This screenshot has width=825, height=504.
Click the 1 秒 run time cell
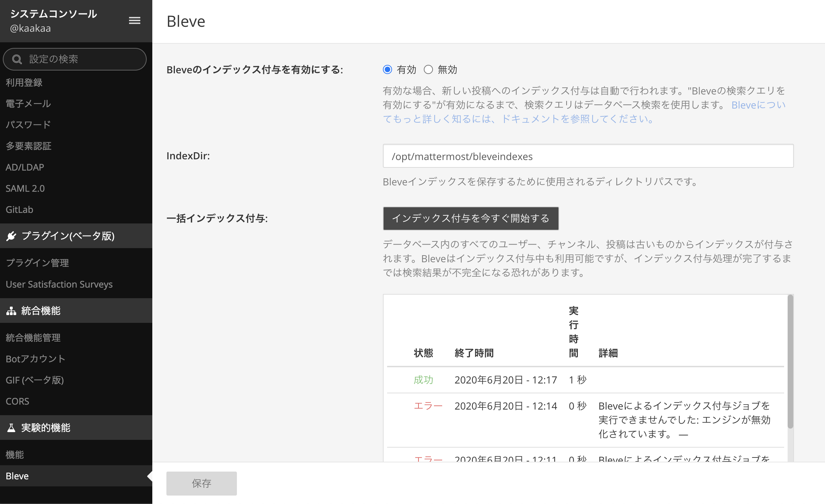click(x=577, y=380)
